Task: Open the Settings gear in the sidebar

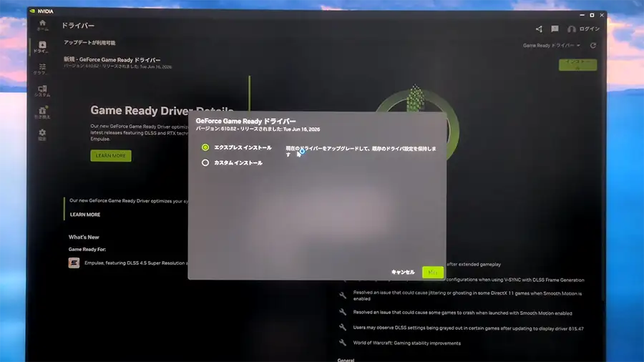Action: tap(42, 134)
